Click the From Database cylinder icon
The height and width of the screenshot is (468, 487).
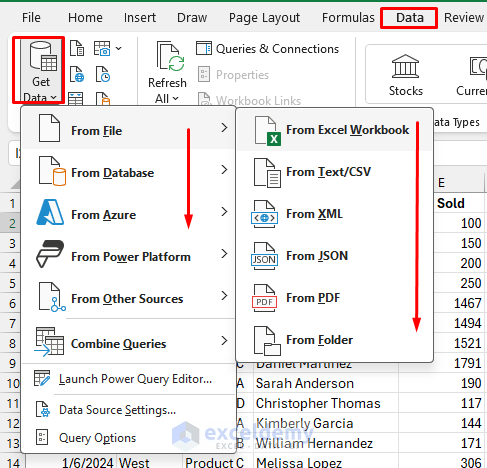point(52,171)
